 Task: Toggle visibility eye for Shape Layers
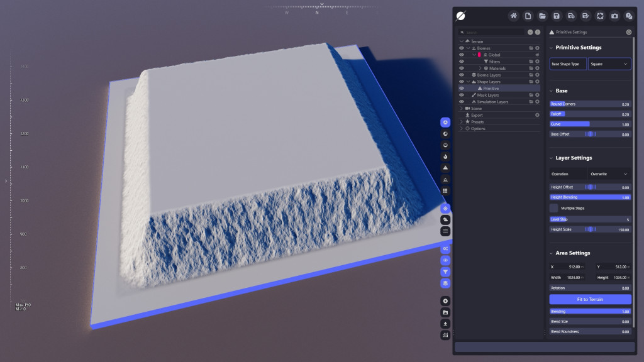461,82
